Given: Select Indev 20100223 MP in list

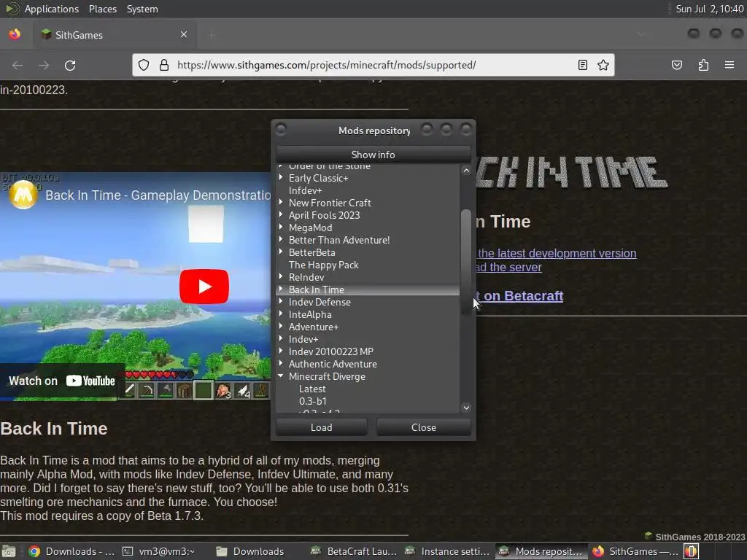Looking at the screenshot, I should click(331, 351).
